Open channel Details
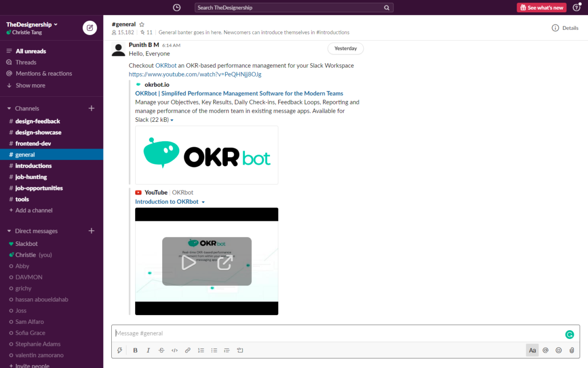588x368 pixels. 565,28
